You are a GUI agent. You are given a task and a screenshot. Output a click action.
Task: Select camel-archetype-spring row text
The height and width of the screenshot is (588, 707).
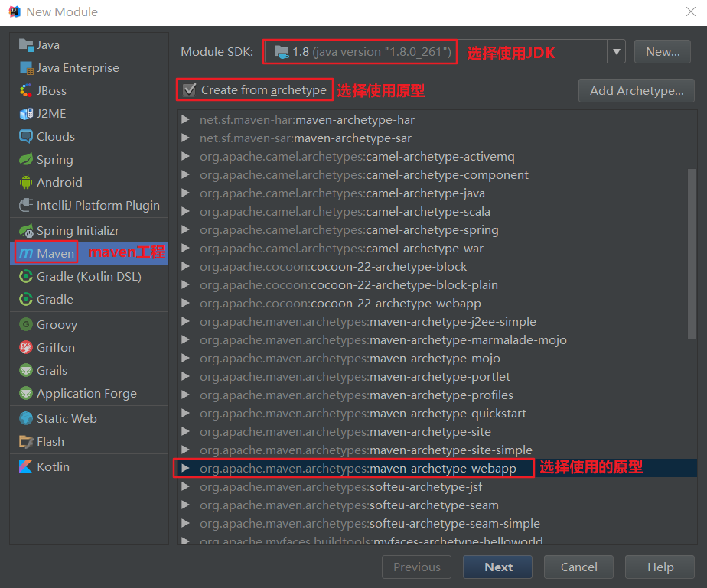[349, 230]
